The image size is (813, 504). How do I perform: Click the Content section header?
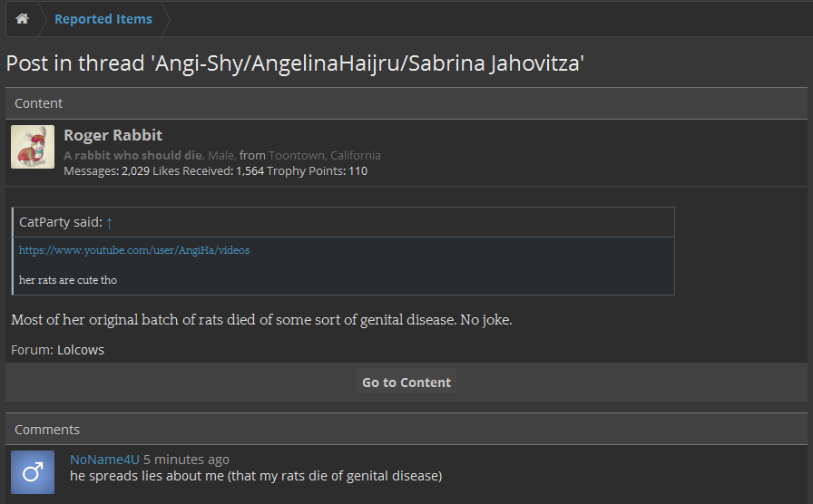pos(406,103)
